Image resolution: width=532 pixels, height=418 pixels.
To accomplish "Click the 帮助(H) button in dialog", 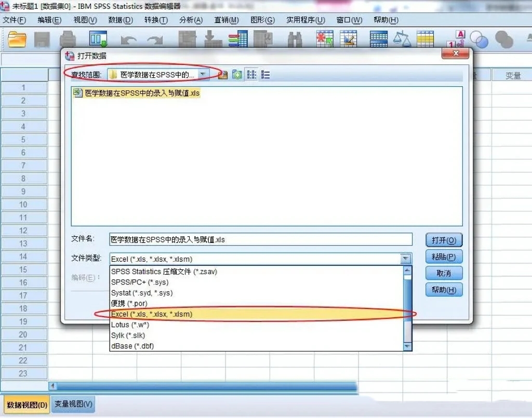I will pos(444,290).
